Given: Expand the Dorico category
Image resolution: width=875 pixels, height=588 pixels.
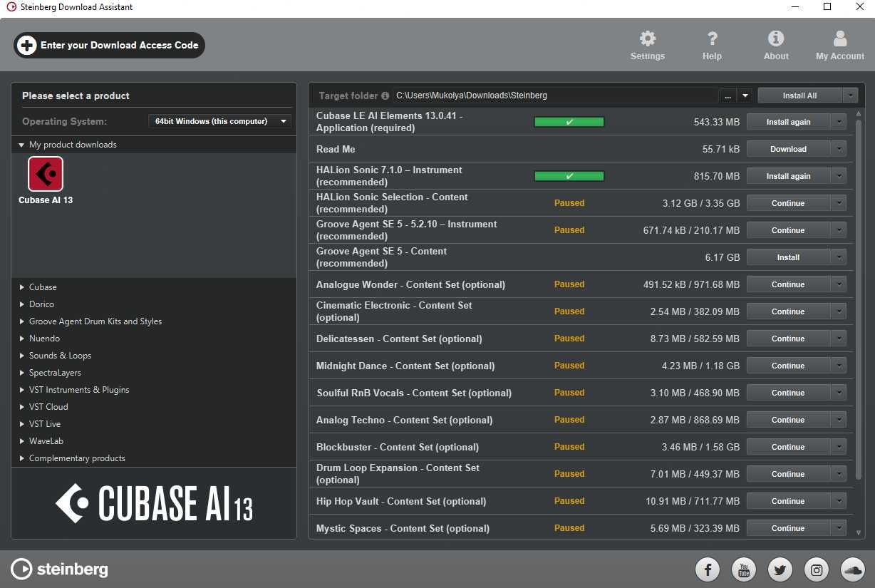Looking at the screenshot, I should tap(22, 304).
